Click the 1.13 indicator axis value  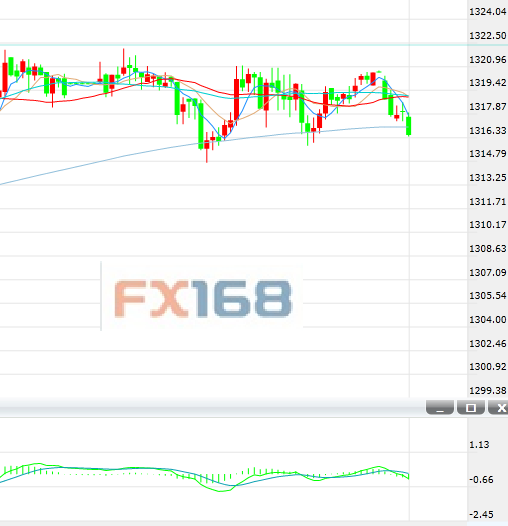click(479, 445)
